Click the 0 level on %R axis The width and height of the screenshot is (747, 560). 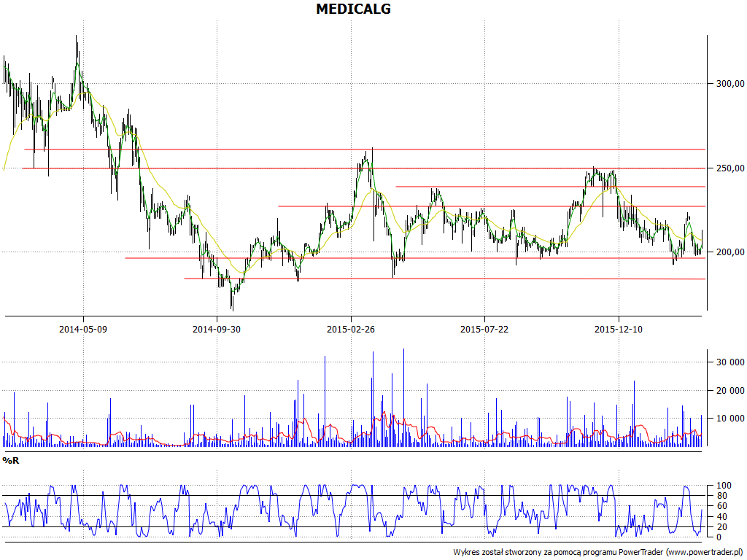pos(719,537)
